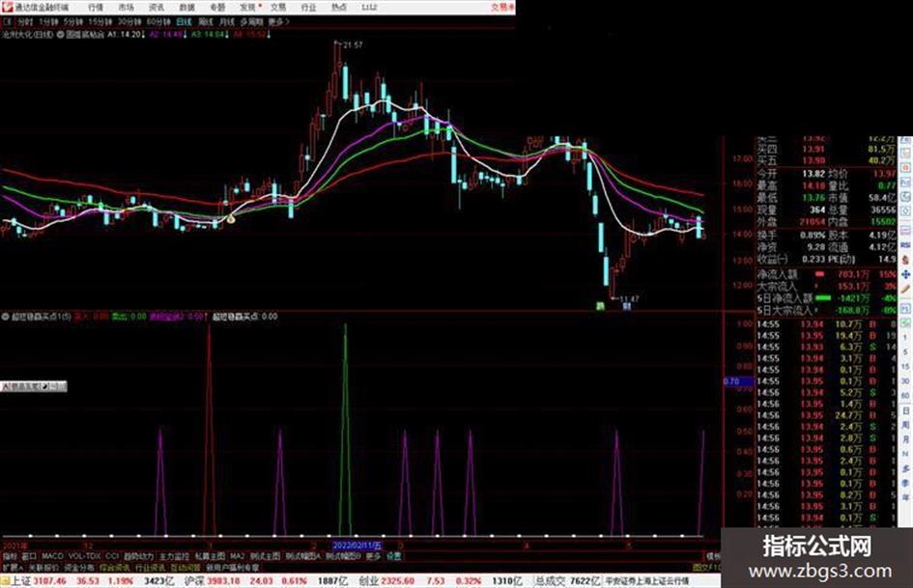Click the 11.47 low price label
The width and height of the screenshot is (913, 588).
(x=630, y=298)
